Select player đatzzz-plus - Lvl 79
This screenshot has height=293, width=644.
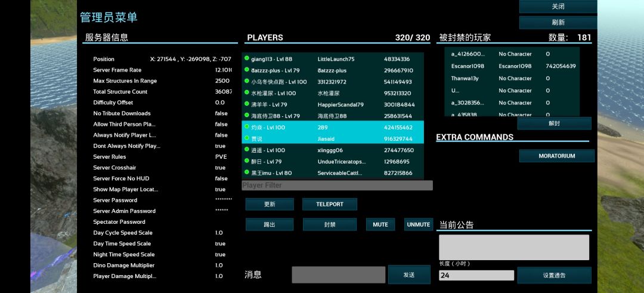333,70
